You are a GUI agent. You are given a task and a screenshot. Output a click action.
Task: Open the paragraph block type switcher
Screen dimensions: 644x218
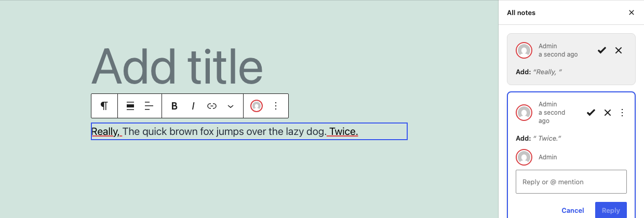pyautogui.click(x=104, y=106)
